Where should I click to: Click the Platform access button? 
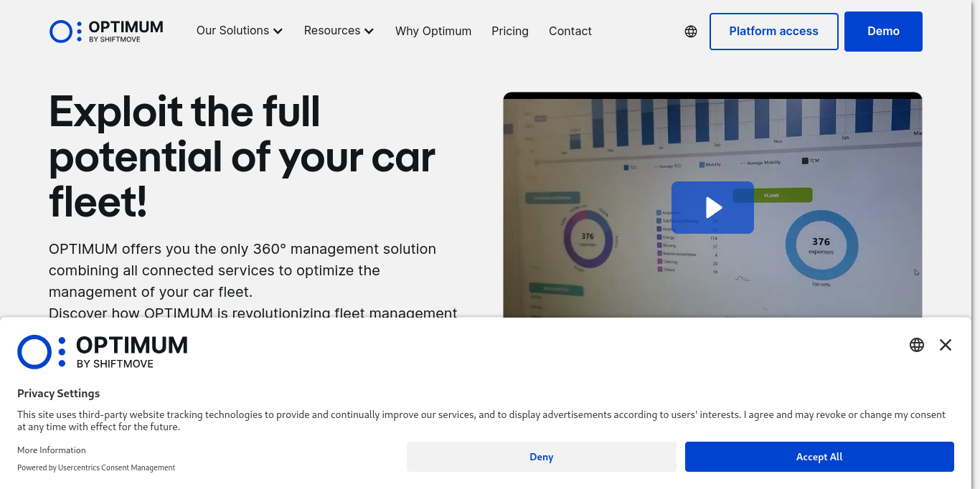tap(773, 31)
